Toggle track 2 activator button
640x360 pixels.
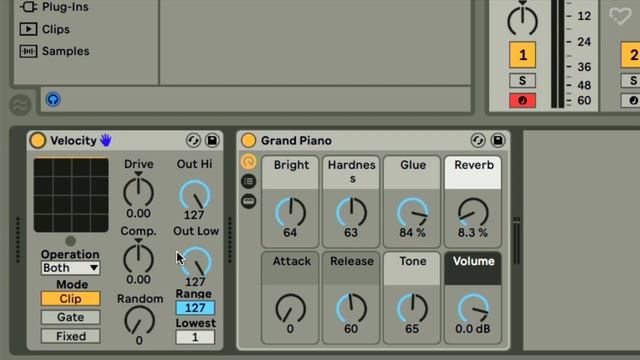(x=631, y=55)
